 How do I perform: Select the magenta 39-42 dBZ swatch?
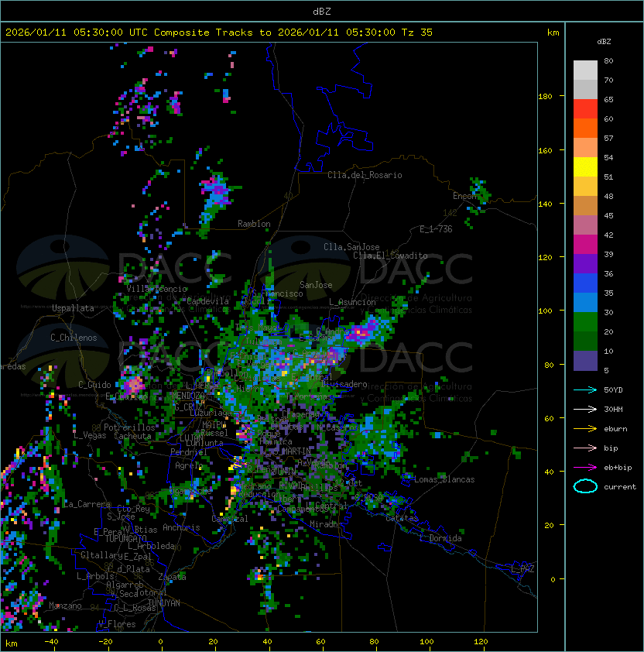click(585, 245)
